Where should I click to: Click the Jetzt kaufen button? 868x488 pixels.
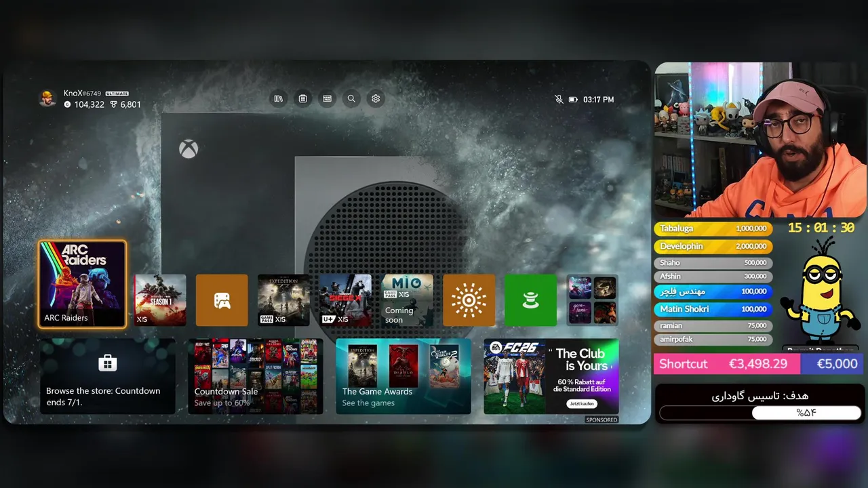[x=582, y=404]
